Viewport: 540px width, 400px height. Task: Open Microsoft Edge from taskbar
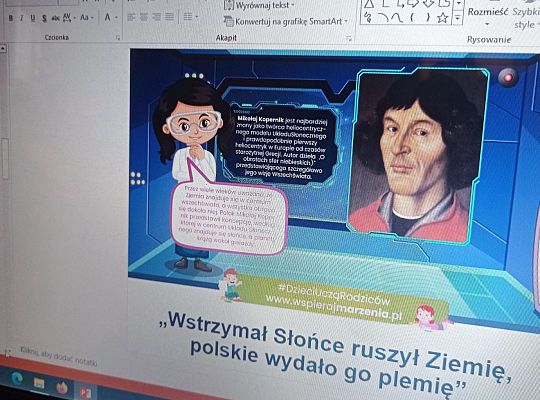point(17,378)
